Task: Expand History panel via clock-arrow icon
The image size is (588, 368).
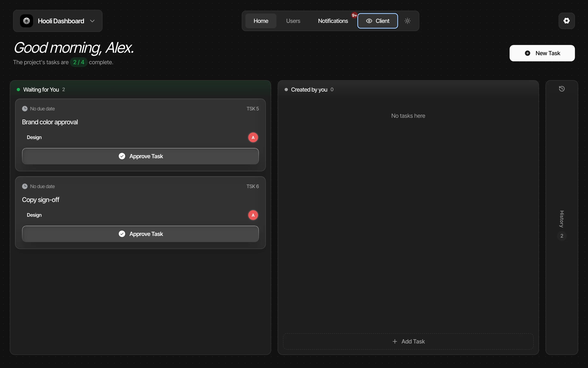Action: 562,89
